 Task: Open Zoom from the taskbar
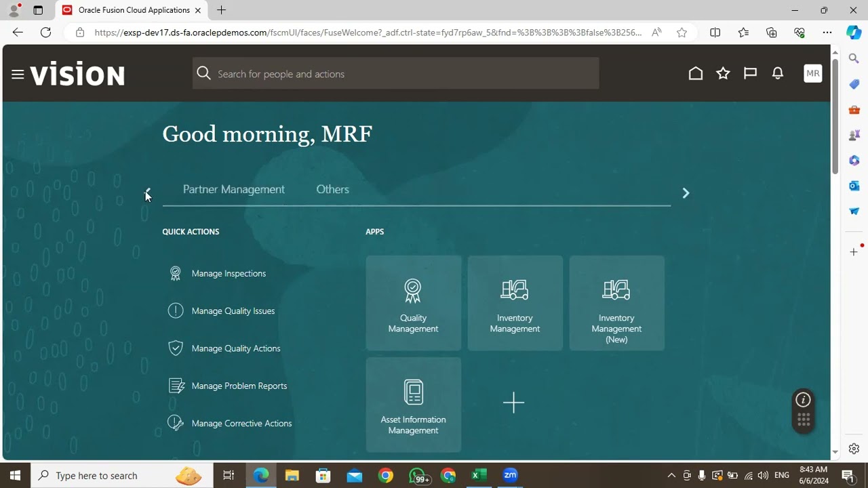511,476
